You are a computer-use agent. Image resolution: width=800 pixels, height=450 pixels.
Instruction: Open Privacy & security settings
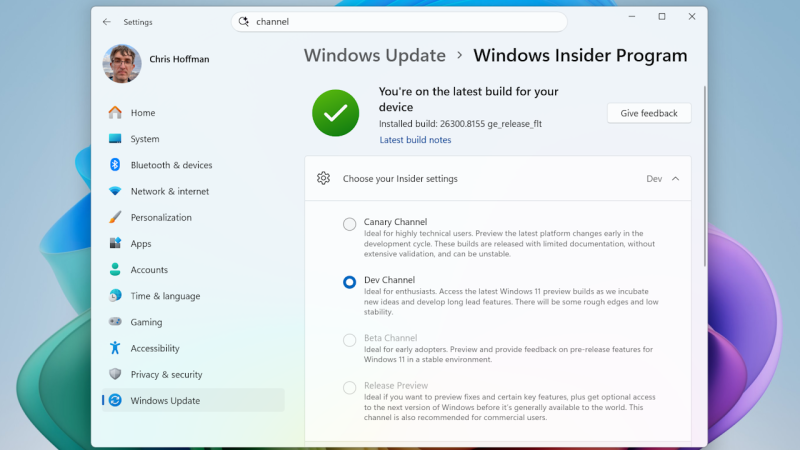[166, 374]
